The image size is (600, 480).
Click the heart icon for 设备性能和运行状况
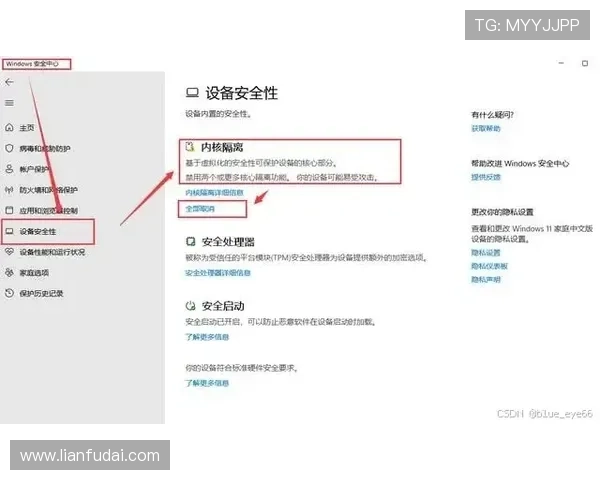point(10,252)
